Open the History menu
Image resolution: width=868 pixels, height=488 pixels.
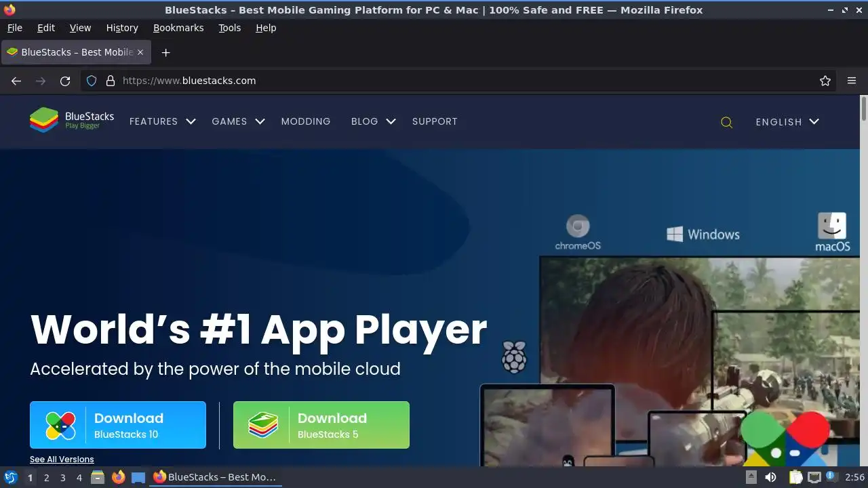122,28
